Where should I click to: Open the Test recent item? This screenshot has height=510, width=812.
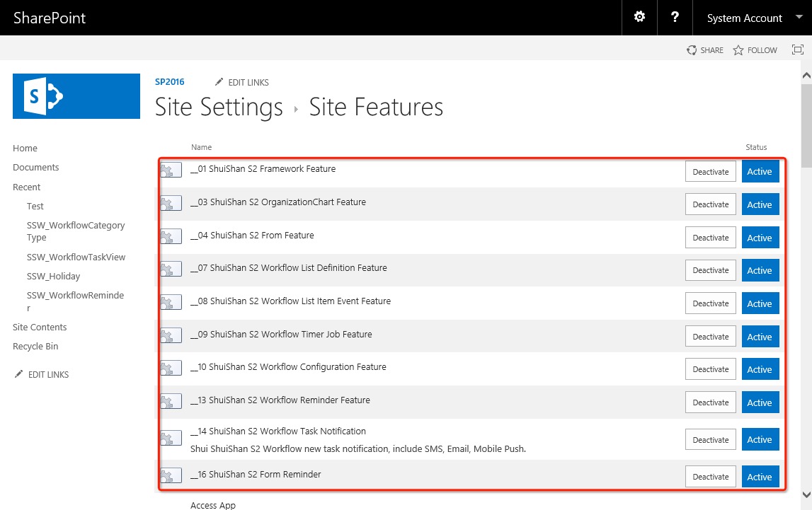[x=35, y=207]
